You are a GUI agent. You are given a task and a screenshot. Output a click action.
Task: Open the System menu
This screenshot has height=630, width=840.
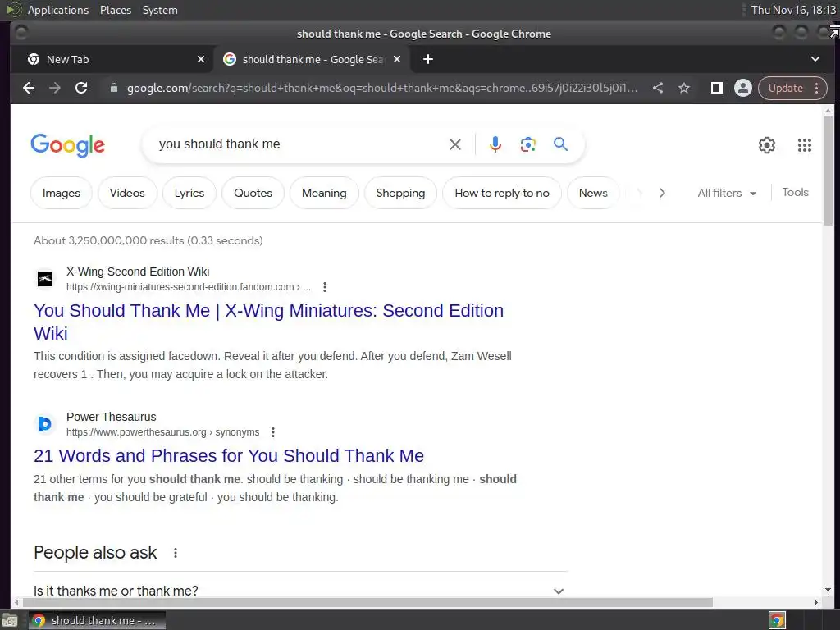click(160, 10)
